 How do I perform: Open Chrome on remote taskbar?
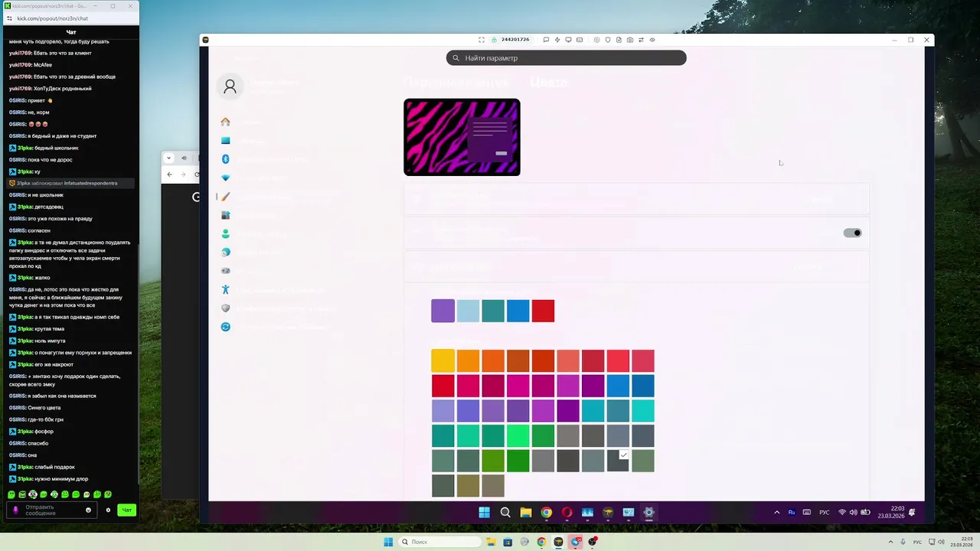click(546, 513)
